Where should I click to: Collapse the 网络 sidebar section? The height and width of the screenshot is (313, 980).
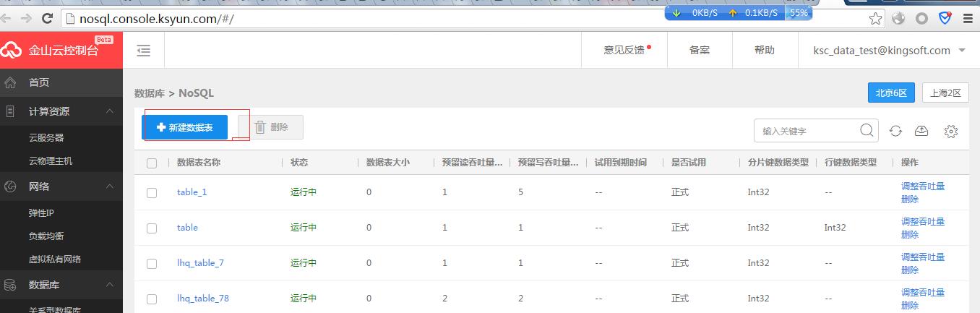click(109, 186)
